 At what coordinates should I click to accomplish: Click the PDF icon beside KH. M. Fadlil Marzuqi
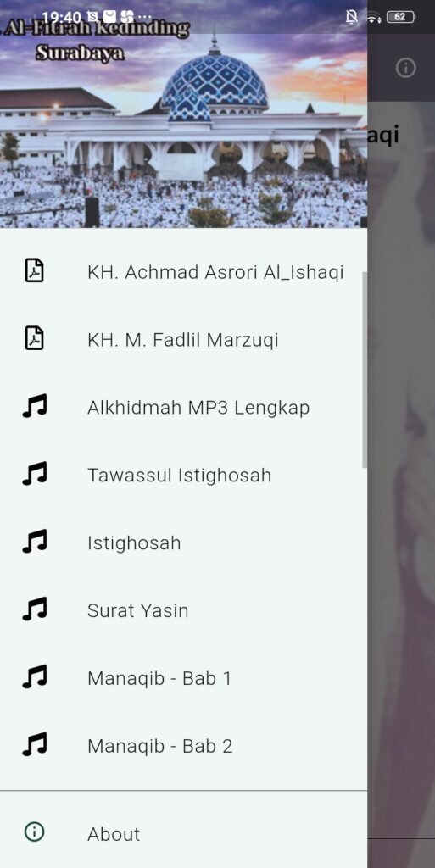tap(35, 339)
